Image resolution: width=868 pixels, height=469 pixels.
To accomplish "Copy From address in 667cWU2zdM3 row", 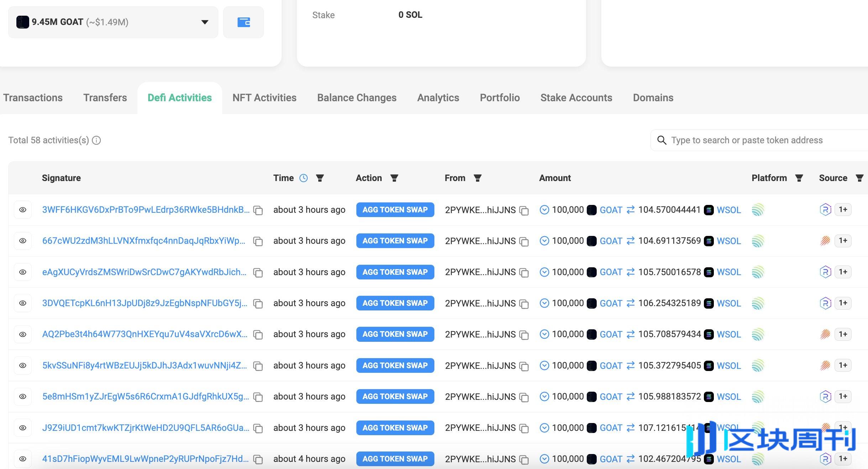I will (524, 242).
